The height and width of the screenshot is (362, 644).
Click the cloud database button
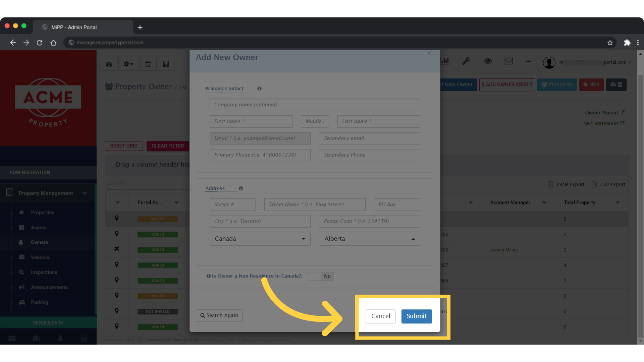(616, 84)
